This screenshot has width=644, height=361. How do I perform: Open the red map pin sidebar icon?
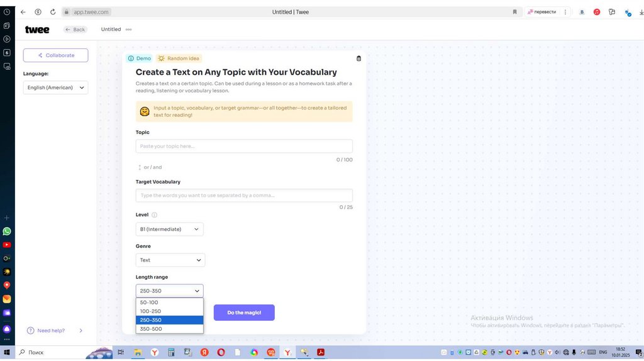(7, 286)
